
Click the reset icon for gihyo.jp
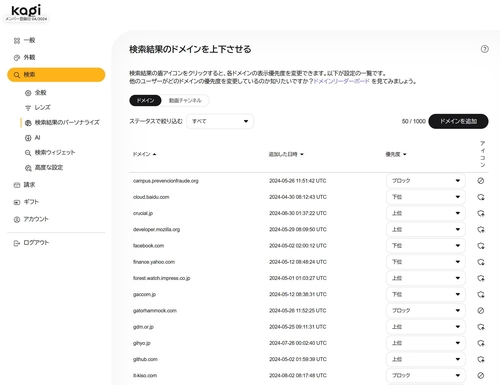click(x=480, y=343)
